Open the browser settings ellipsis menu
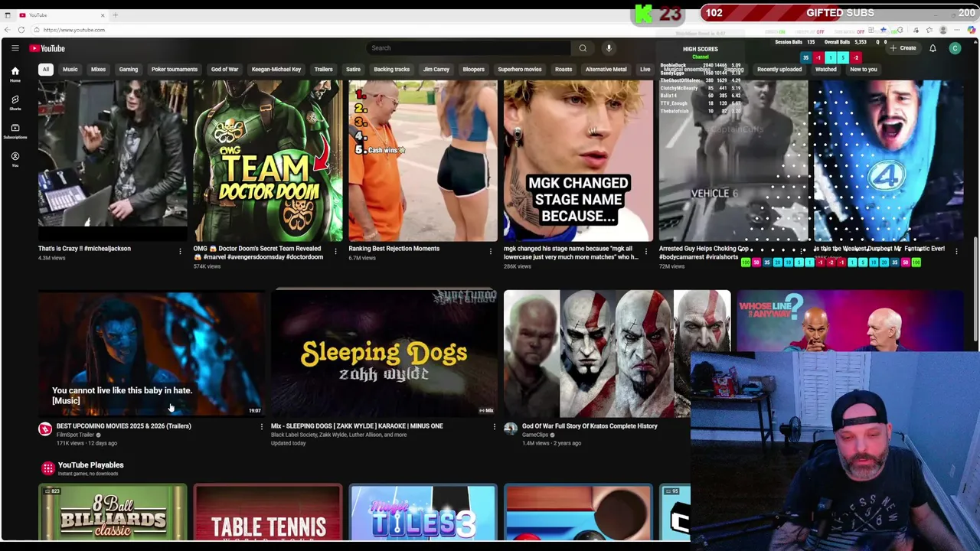Viewport: 980px width, 551px height. click(x=958, y=30)
